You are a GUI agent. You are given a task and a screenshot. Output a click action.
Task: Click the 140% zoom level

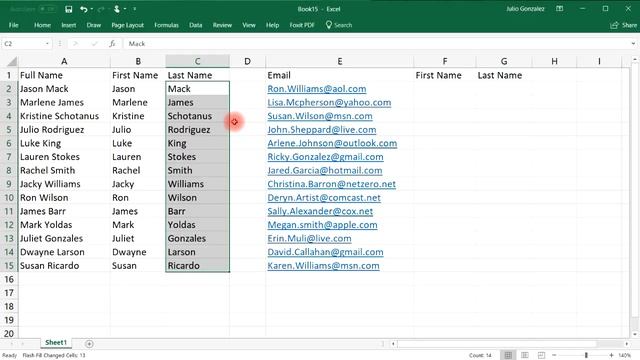click(x=625, y=355)
